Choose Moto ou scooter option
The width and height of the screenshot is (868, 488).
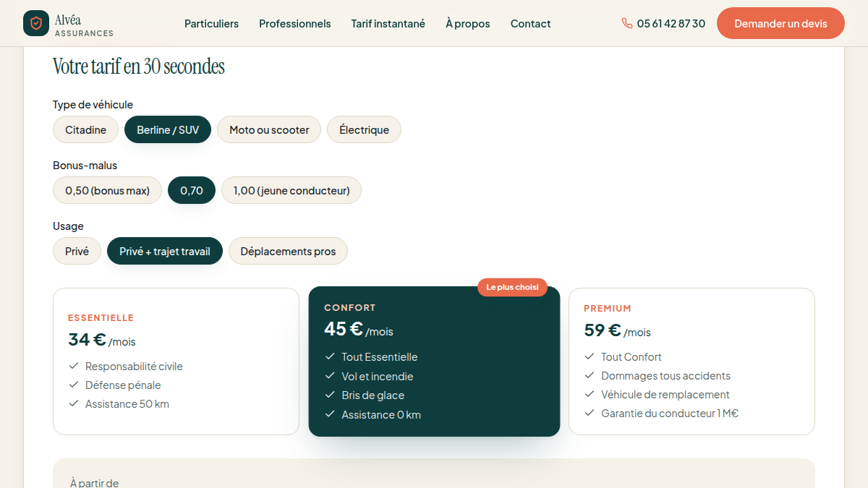269,129
